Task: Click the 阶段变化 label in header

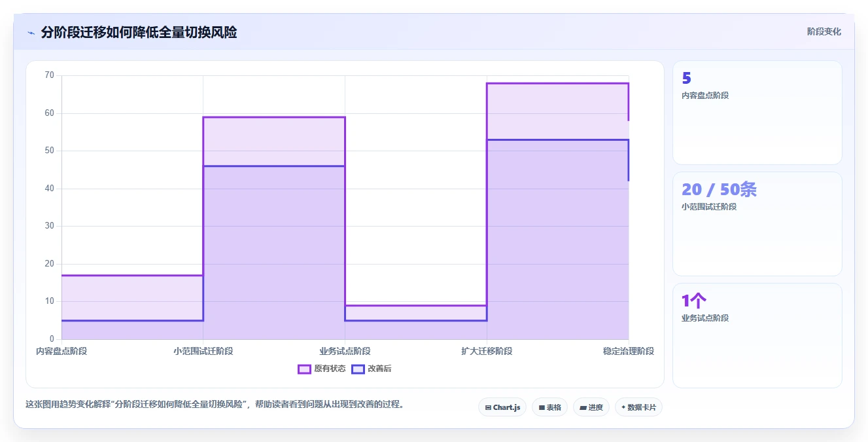Action: point(824,31)
